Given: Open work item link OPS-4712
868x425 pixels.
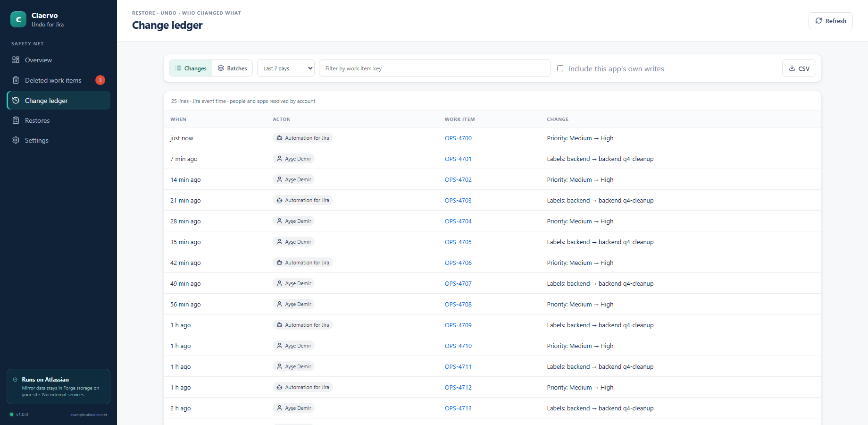Looking at the screenshot, I should click(458, 388).
